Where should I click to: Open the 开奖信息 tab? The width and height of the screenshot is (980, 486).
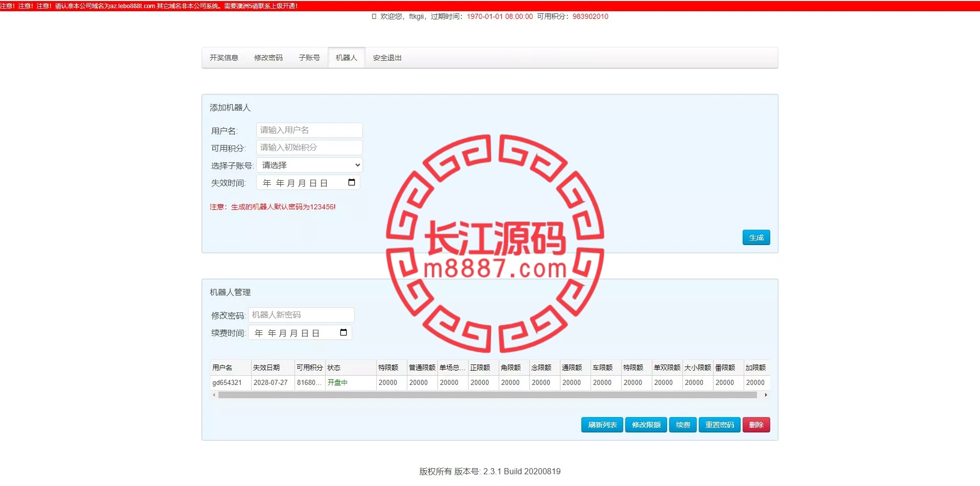(x=224, y=58)
